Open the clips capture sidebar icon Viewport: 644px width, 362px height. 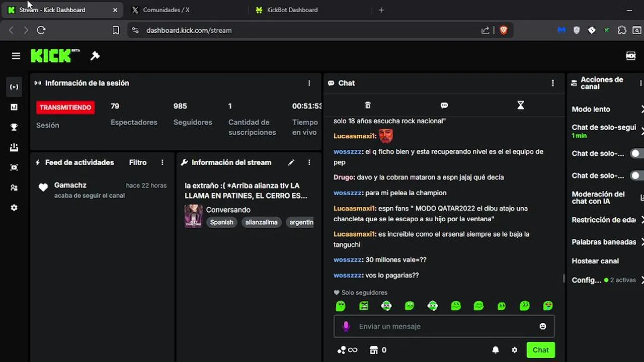pyautogui.click(x=14, y=167)
